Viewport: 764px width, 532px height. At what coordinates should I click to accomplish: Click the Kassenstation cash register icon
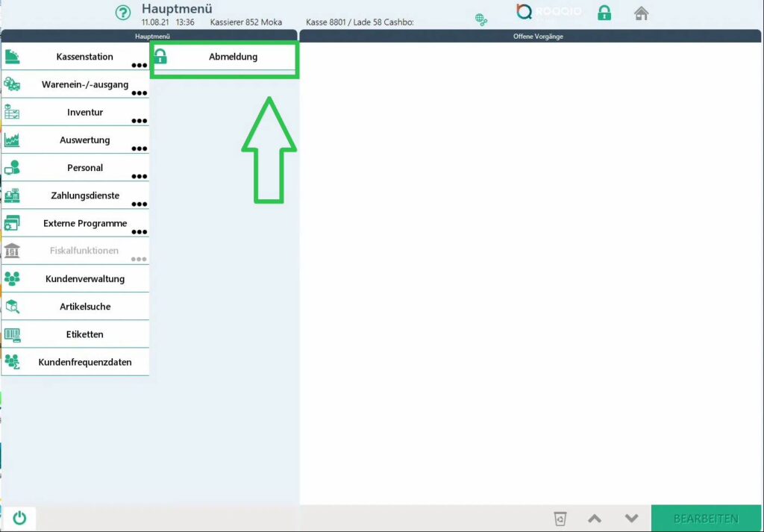point(12,57)
